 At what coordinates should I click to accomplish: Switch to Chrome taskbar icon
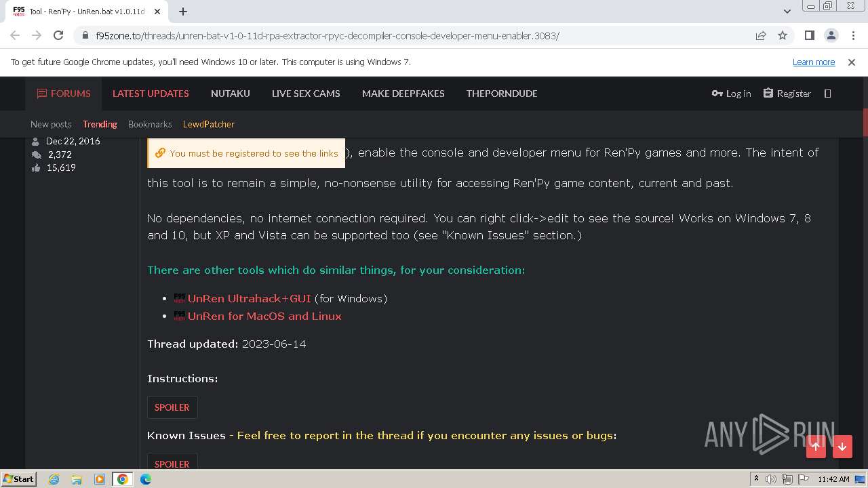click(123, 479)
